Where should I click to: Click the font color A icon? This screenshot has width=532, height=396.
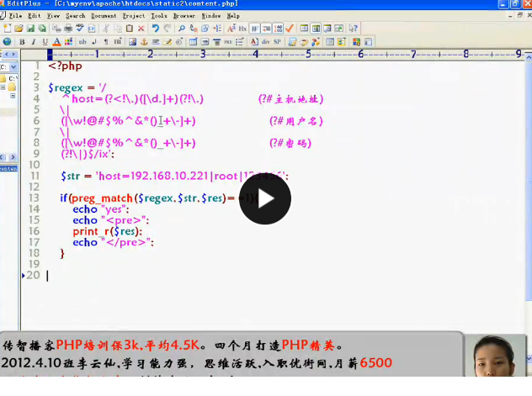tap(56, 42)
